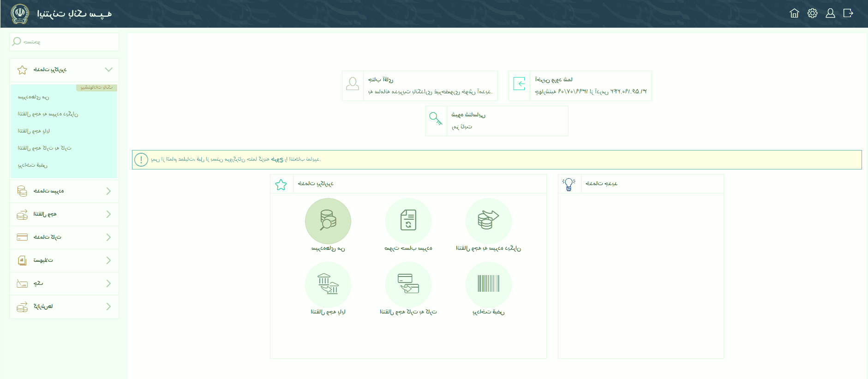
Task: Open the barcode bill payment tile
Action: (488, 284)
